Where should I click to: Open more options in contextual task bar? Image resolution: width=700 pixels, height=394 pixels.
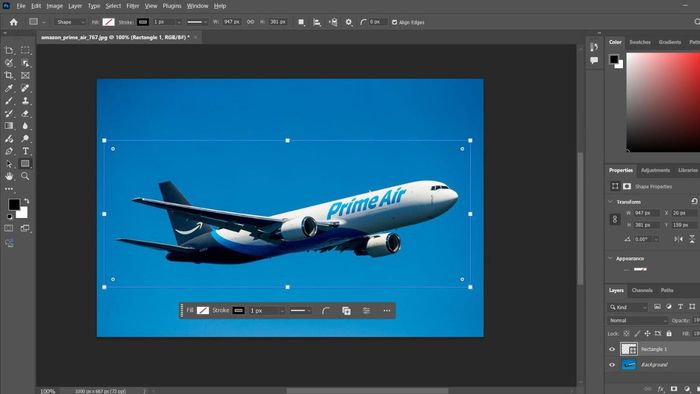click(387, 311)
